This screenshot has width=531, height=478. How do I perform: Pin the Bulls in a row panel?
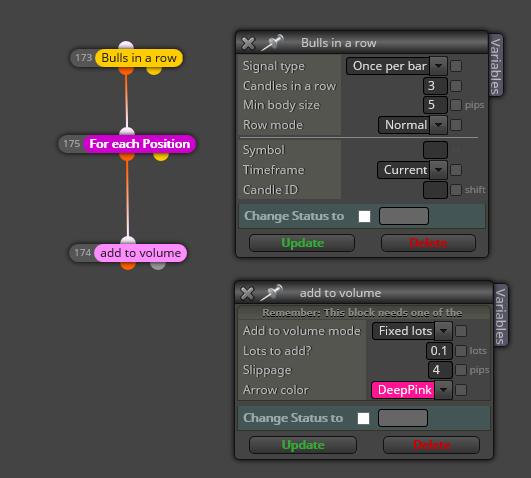coord(272,43)
